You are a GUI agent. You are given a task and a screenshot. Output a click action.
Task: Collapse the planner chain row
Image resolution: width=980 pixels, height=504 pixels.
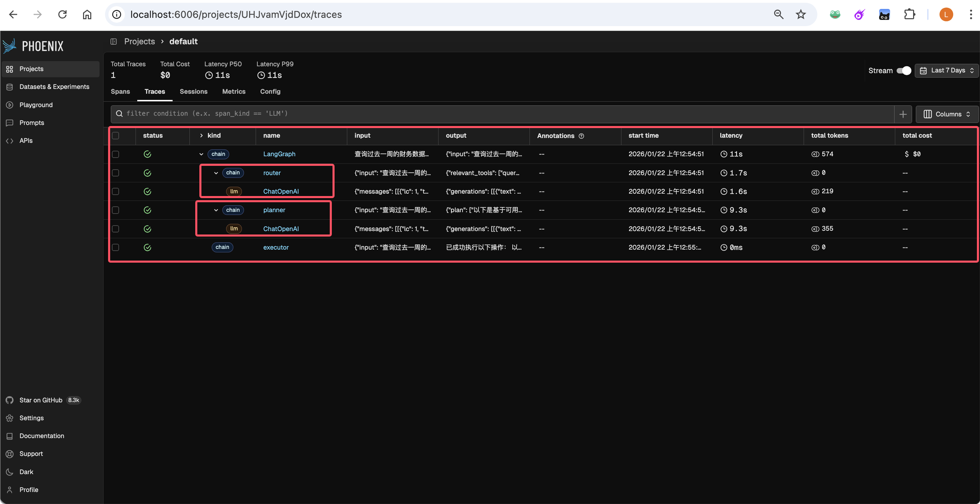point(216,210)
